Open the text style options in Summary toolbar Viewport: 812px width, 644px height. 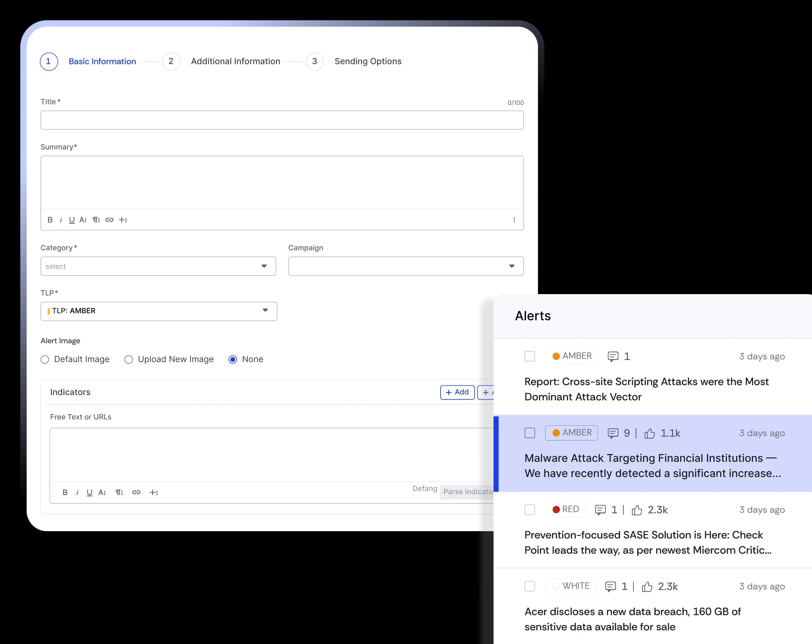click(83, 220)
